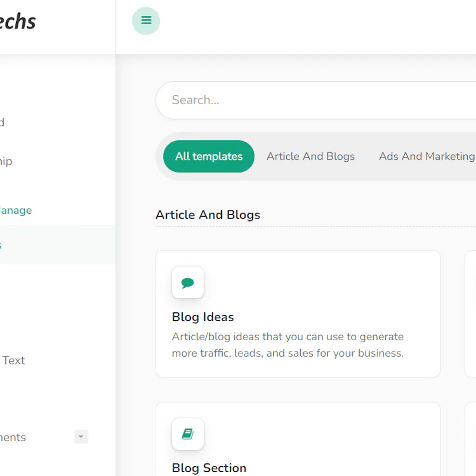Open the partial card right of Blog Ideas
Viewport: 476px width, 476px height.
point(470,314)
